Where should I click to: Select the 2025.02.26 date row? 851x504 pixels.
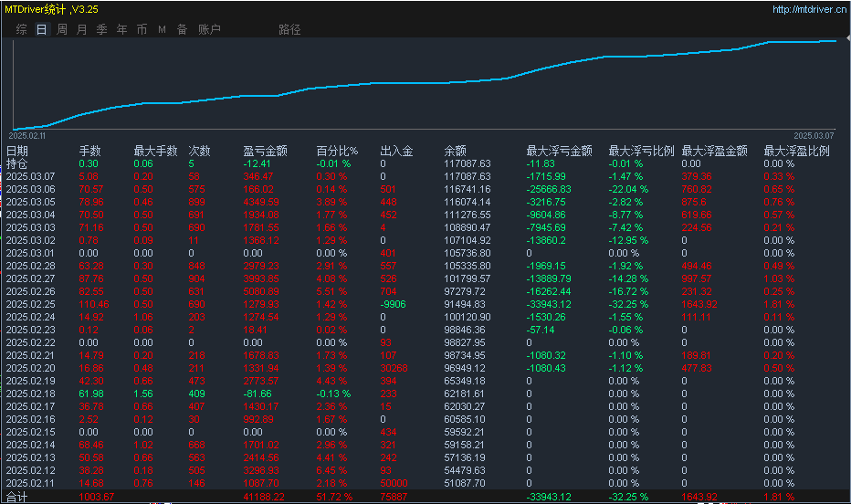30,291
